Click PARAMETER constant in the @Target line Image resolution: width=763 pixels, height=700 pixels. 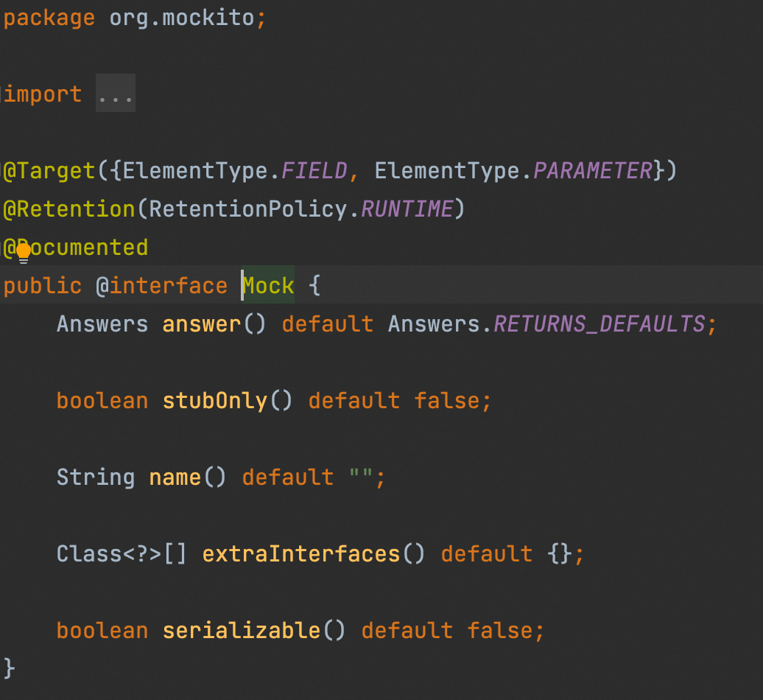tap(593, 171)
